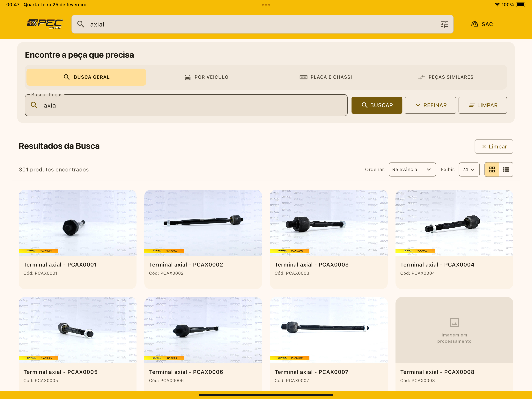Open product image of PCAX0007
532x399 pixels.
pyautogui.click(x=329, y=330)
